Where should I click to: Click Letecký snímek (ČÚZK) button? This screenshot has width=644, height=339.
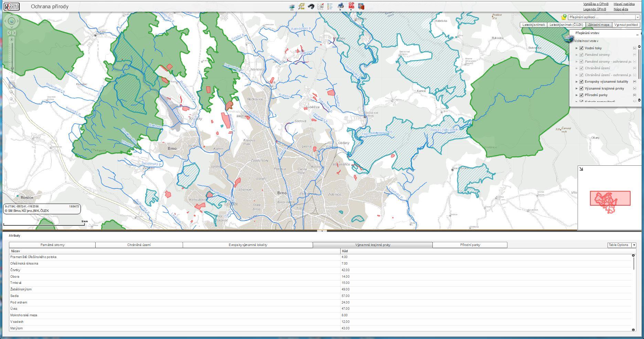pyautogui.click(x=566, y=25)
